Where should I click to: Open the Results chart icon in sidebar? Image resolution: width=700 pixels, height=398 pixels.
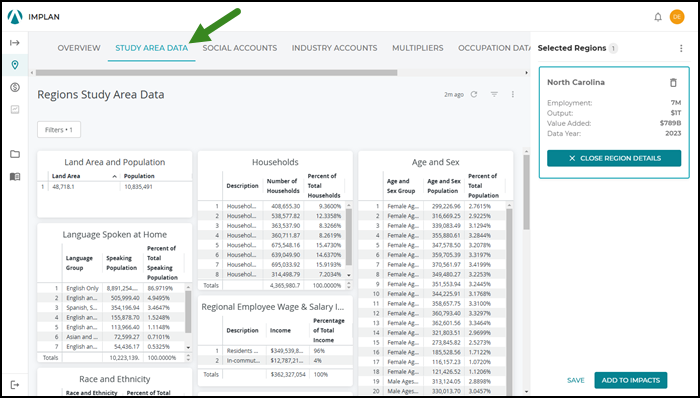coord(15,109)
